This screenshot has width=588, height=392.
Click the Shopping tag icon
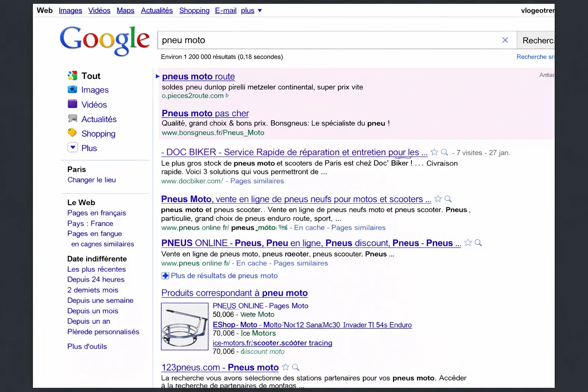coord(72,133)
